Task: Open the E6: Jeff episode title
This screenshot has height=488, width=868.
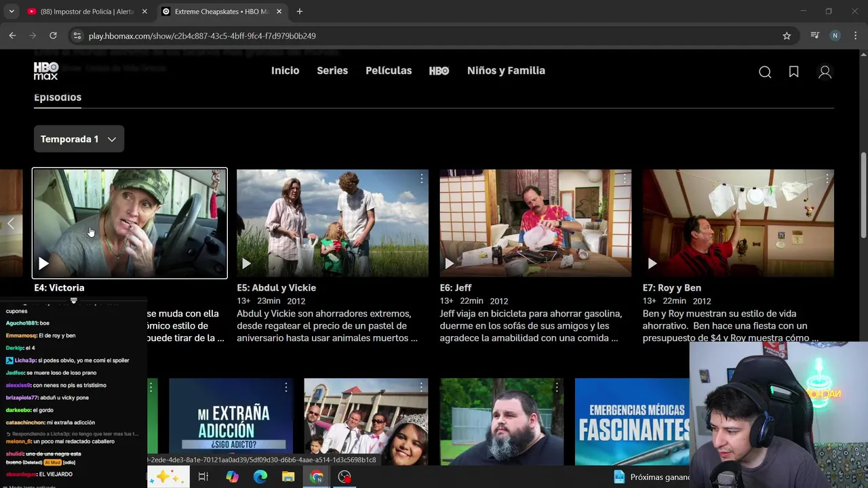Action: tap(456, 287)
